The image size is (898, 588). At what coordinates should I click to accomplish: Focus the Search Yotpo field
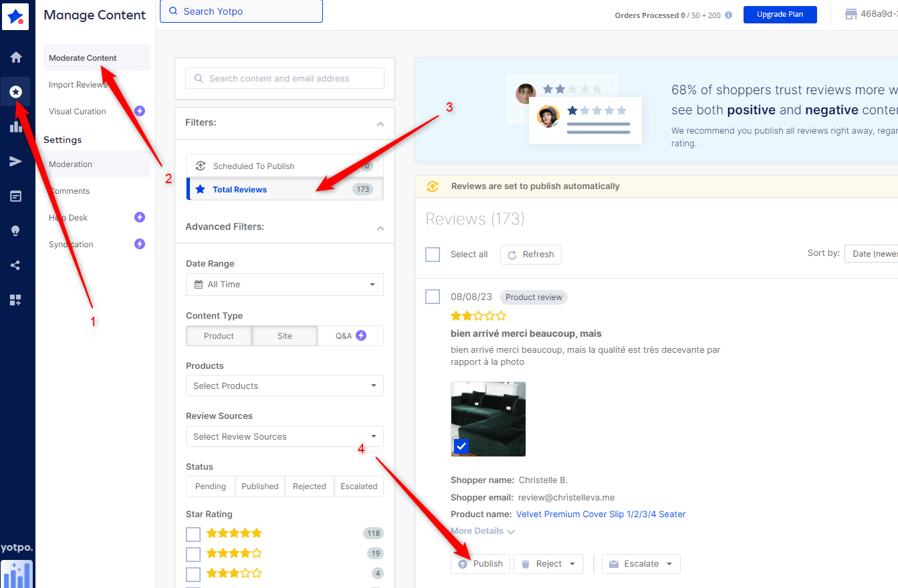click(x=241, y=11)
